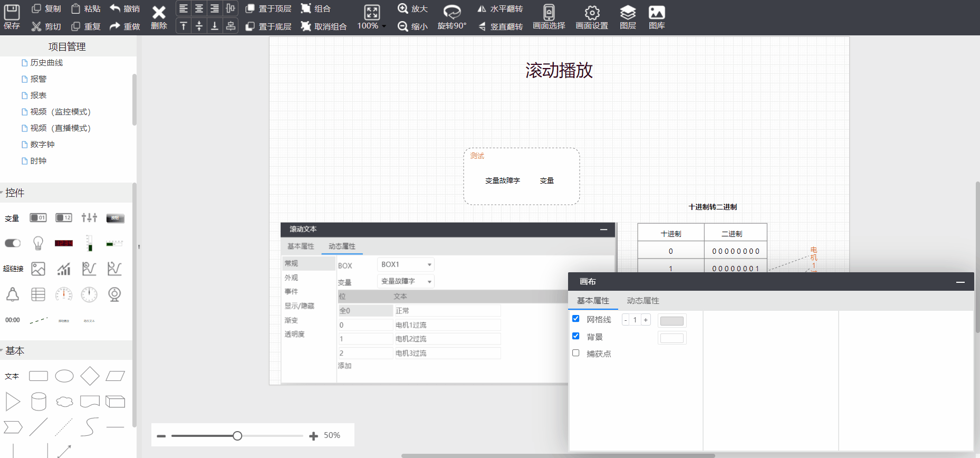Open Canvas Settings (画面设置) gear icon

(592, 12)
